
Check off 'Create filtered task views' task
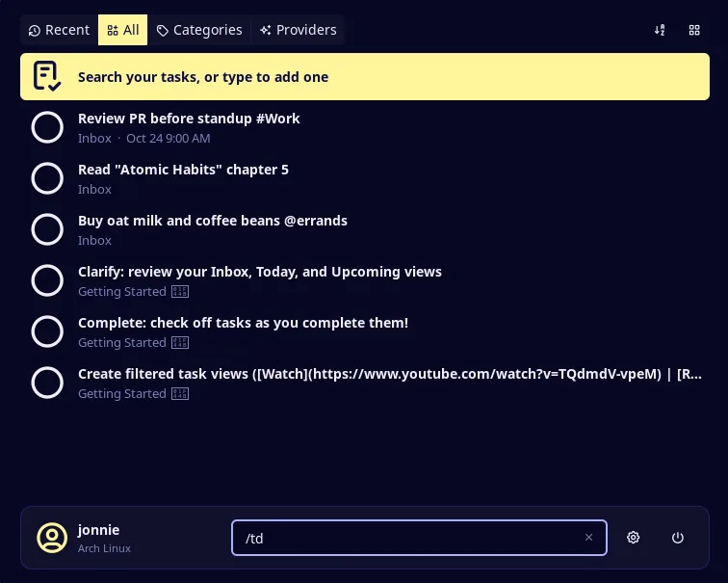[x=47, y=383]
